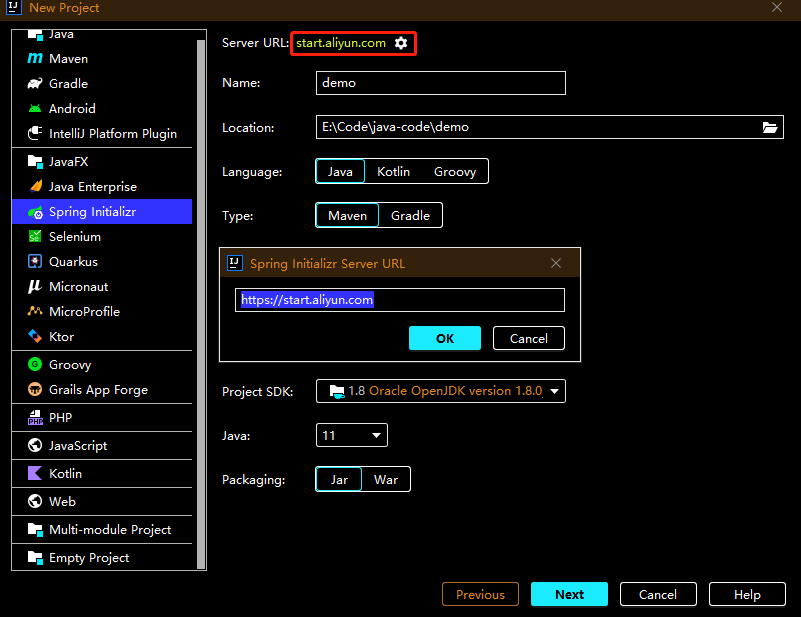Select Empty Project row
Viewport: 801px width, 617px height.
tap(102, 557)
